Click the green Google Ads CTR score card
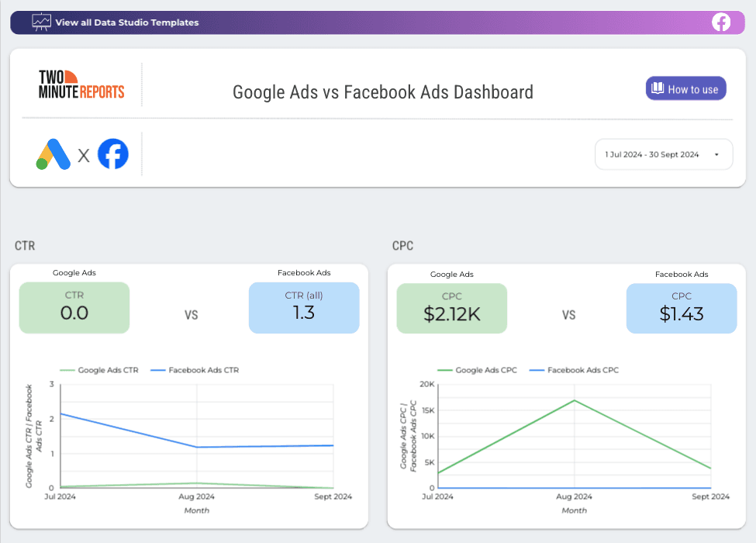Screen dimensions: 756x543 click(74, 308)
